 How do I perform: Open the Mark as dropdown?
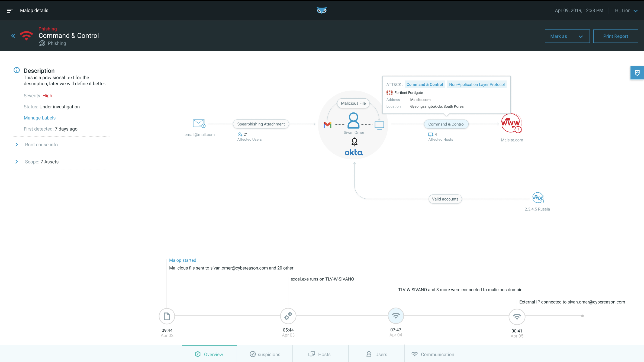point(567,36)
